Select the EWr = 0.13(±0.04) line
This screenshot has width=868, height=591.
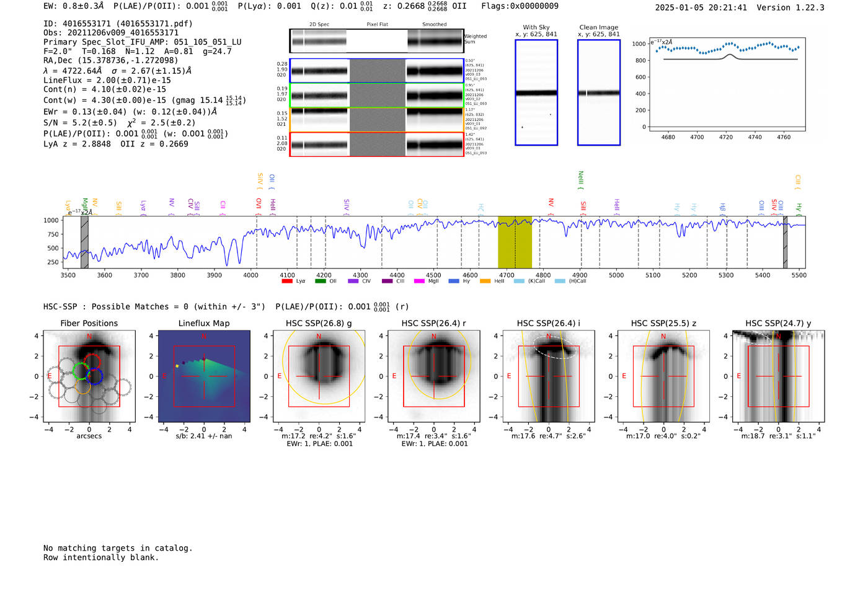(130, 112)
